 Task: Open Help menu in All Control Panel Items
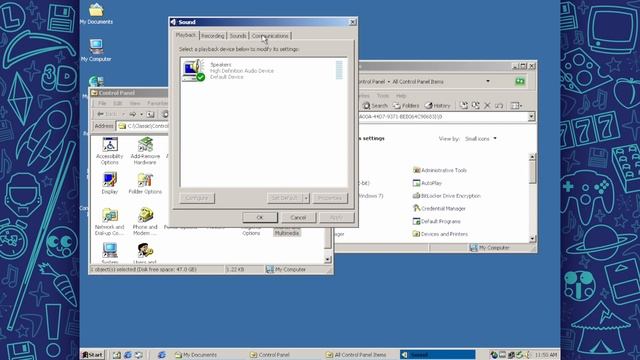coord(401,96)
